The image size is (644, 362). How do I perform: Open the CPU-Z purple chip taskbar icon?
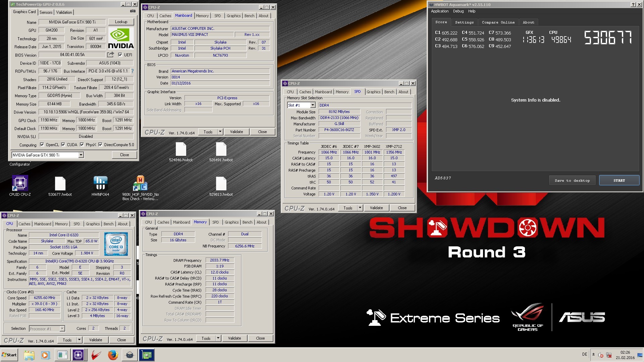[x=78, y=355]
